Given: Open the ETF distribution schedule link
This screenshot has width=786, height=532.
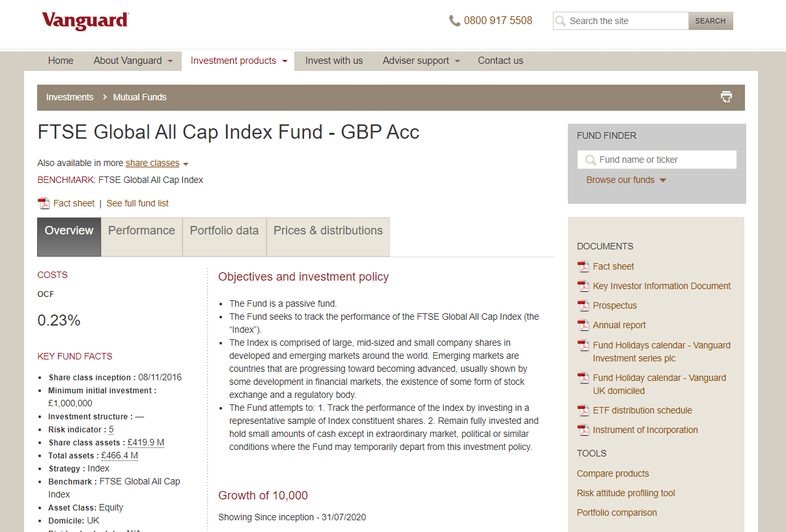Looking at the screenshot, I should pos(642,410).
